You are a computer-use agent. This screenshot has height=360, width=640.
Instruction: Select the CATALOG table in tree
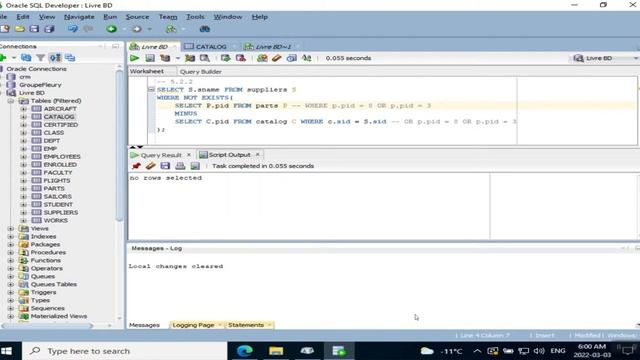(x=59, y=117)
